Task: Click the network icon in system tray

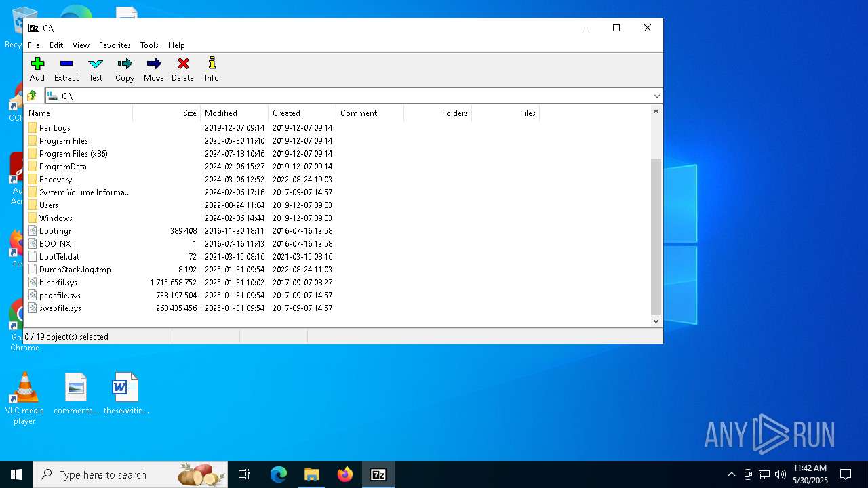Action: click(764, 474)
